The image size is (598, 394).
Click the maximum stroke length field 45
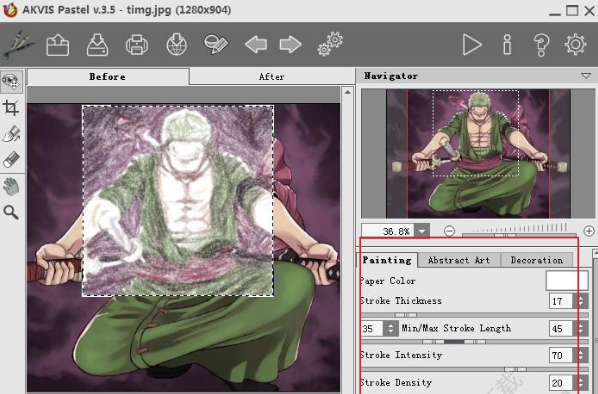pyautogui.click(x=561, y=328)
